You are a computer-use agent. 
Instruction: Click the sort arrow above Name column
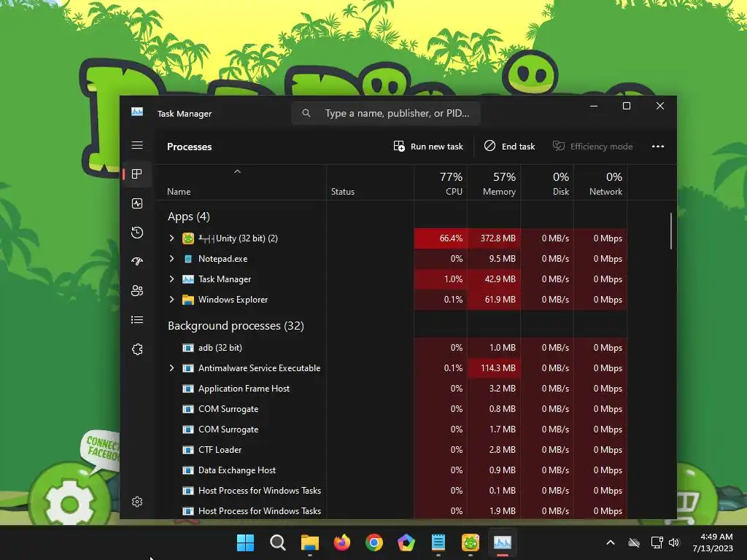[237, 171]
